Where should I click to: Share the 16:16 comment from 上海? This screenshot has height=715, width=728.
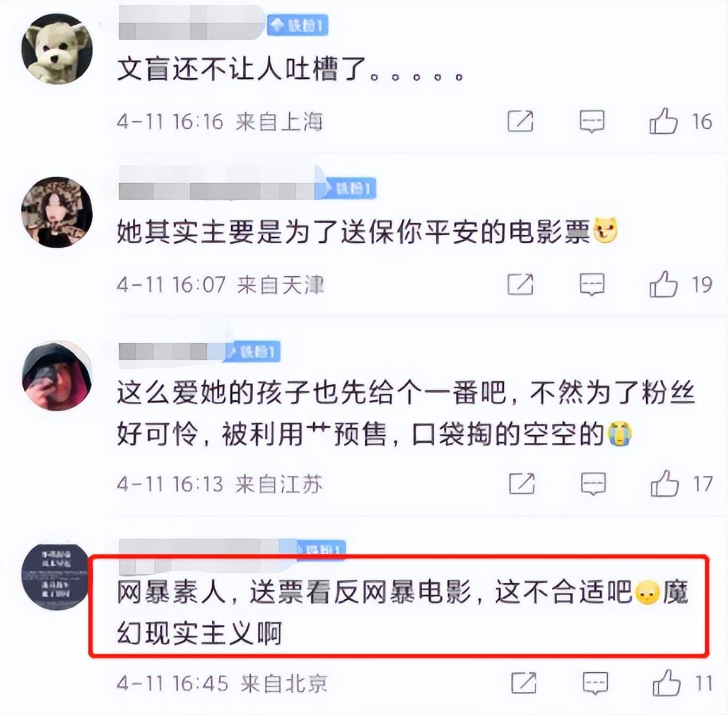(521, 122)
